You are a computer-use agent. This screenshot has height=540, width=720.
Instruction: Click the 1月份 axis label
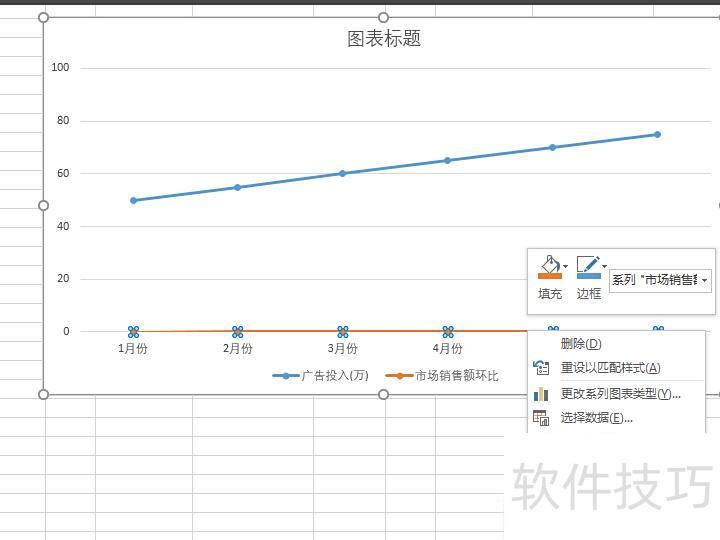click(133, 349)
